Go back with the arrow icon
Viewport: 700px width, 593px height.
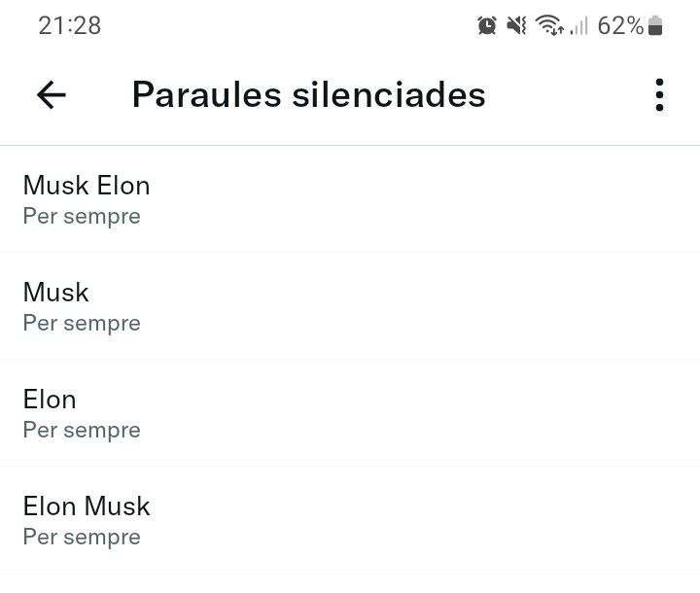[x=52, y=94]
